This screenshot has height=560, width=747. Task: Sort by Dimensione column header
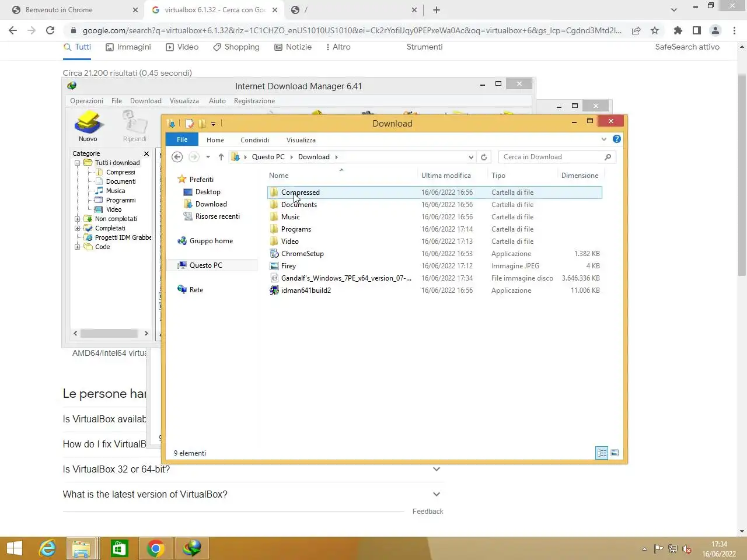point(580,175)
